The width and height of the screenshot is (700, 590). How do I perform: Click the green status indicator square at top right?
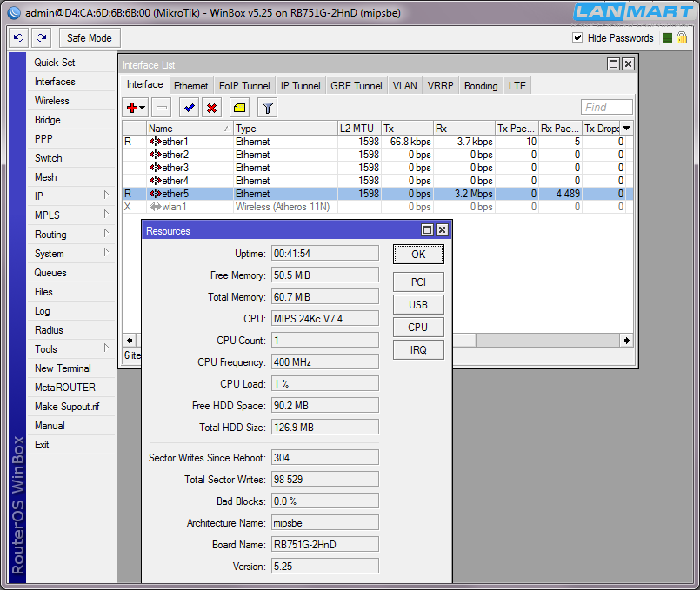point(668,38)
